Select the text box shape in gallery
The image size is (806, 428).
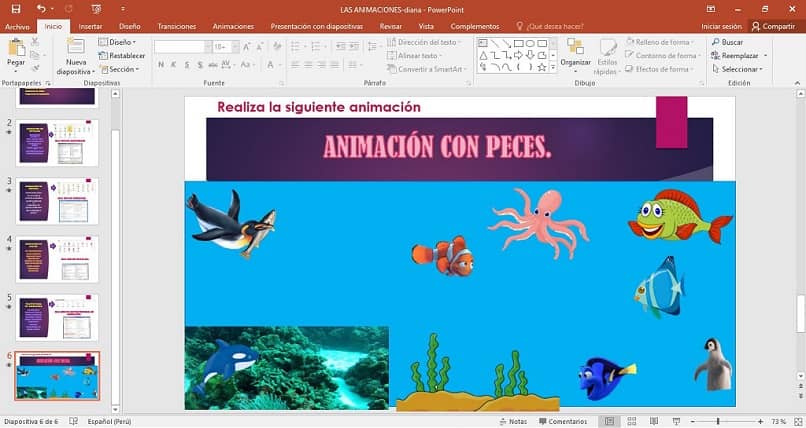[483, 44]
